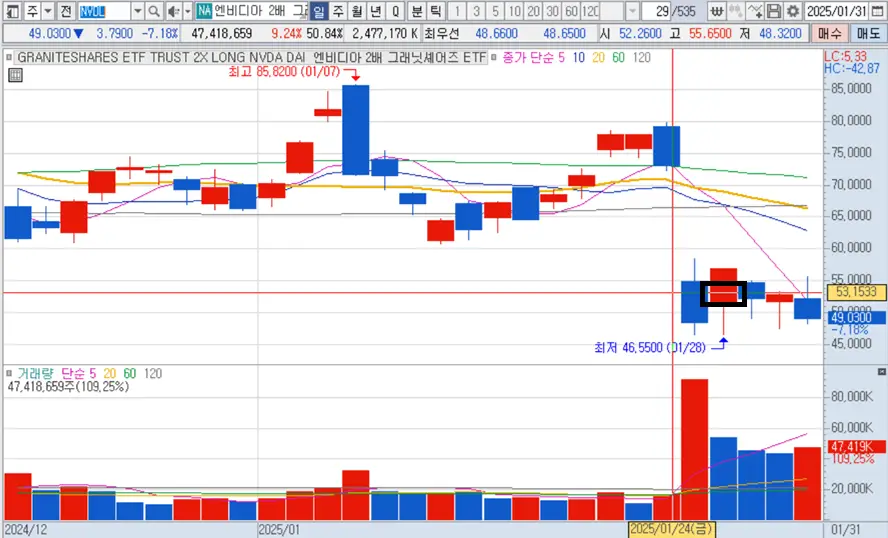Click the 전 button beside the symbol field
888x538 pixels.
pyautogui.click(x=66, y=11)
